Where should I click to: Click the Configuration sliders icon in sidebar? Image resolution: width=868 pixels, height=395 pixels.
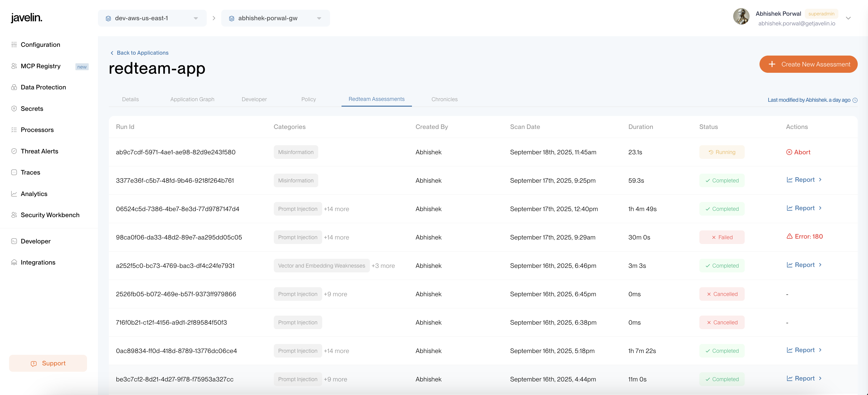point(14,44)
